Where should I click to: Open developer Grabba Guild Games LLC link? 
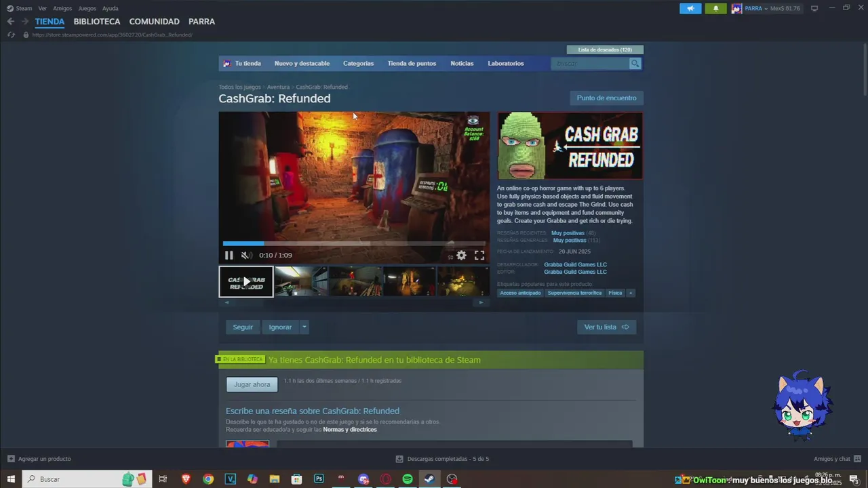(x=575, y=264)
